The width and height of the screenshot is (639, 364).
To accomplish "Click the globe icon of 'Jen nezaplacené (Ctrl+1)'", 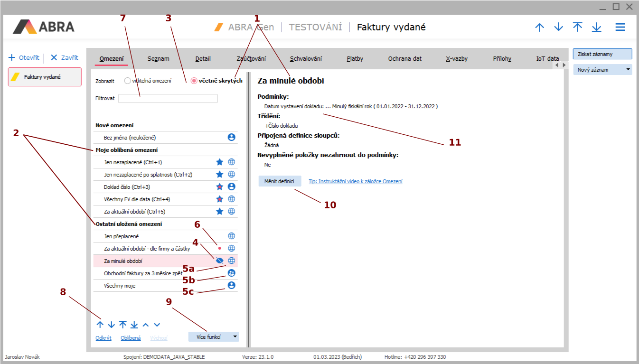I will 232,162.
